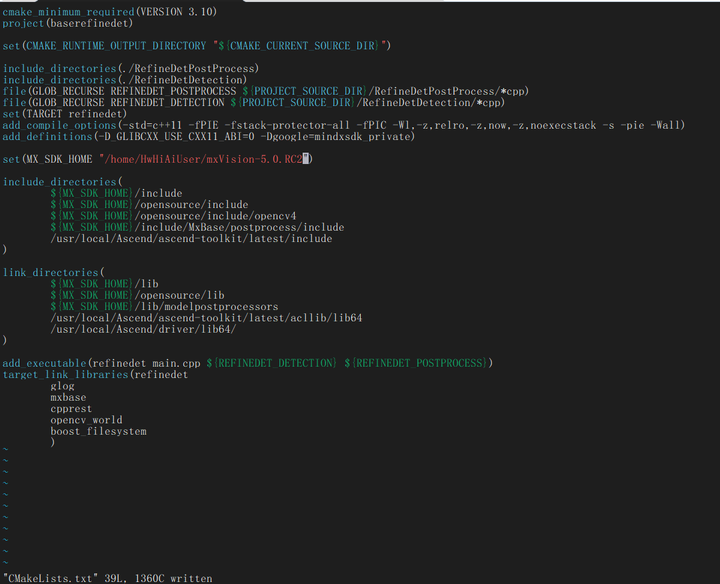Click /usr/local/Ascend/driver/lib64/ path

(143, 329)
